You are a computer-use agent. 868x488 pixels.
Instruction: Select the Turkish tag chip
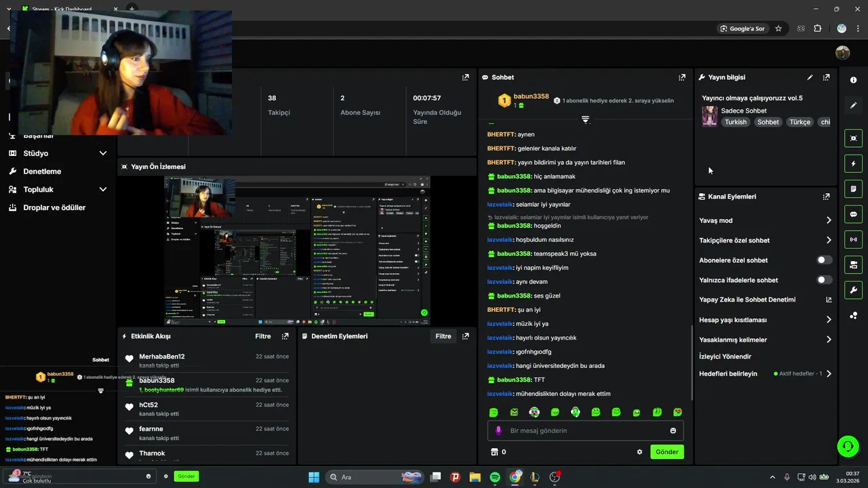735,122
